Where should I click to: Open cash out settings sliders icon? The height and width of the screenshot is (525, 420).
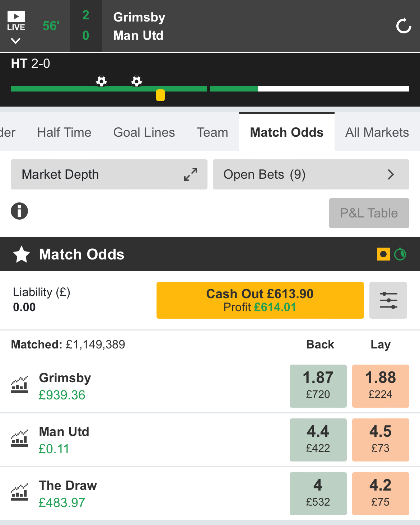(388, 300)
